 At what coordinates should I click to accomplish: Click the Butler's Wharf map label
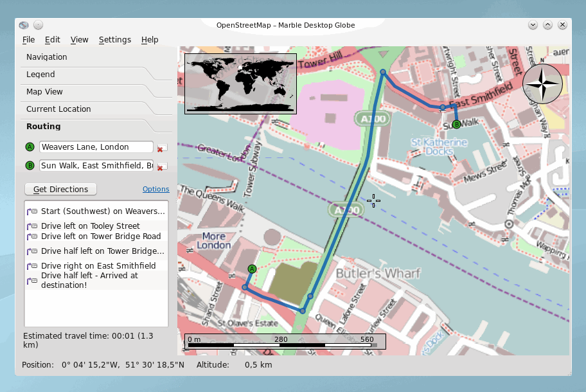[x=378, y=274]
